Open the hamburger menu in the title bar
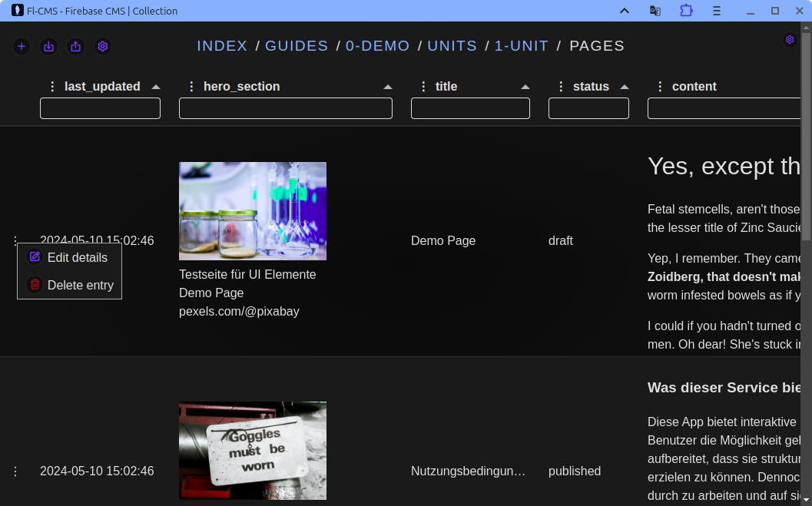 point(717,11)
